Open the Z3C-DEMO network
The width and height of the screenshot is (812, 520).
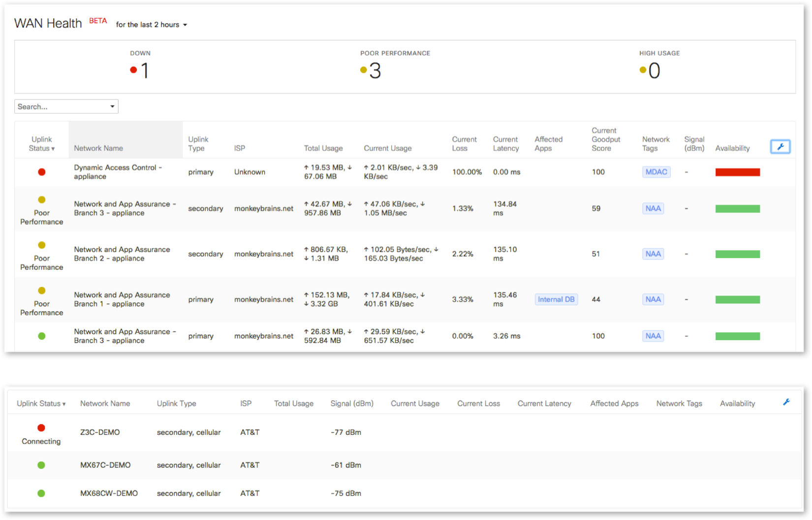100,432
